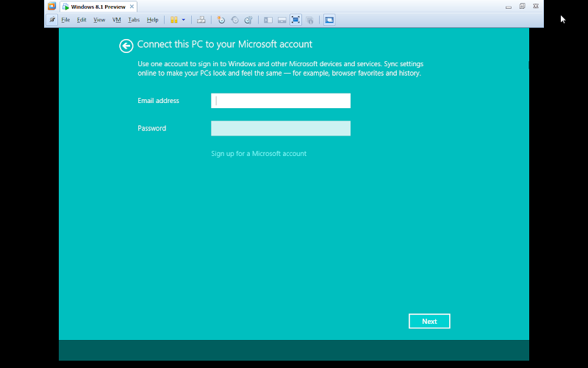Image resolution: width=588 pixels, height=368 pixels.
Task: Toggle the thumbnail bar icon
Action: 282,20
